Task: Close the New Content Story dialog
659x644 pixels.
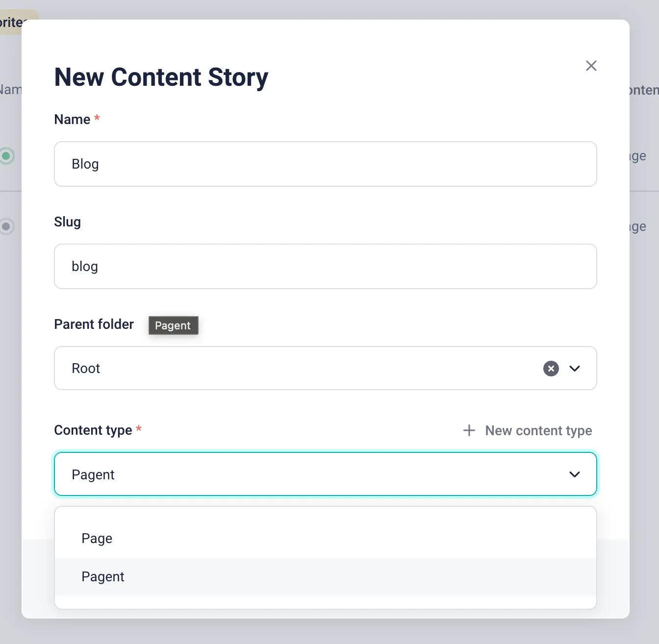Action: click(x=591, y=66)
